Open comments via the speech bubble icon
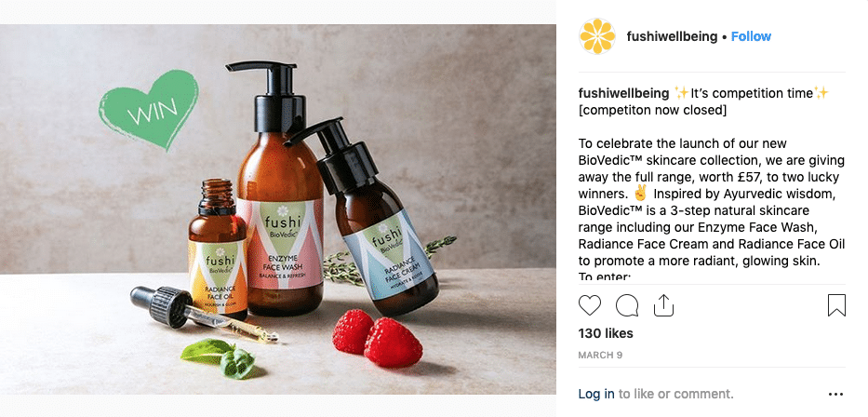Viewport: 868px width, 417px height. pos(627,305)
